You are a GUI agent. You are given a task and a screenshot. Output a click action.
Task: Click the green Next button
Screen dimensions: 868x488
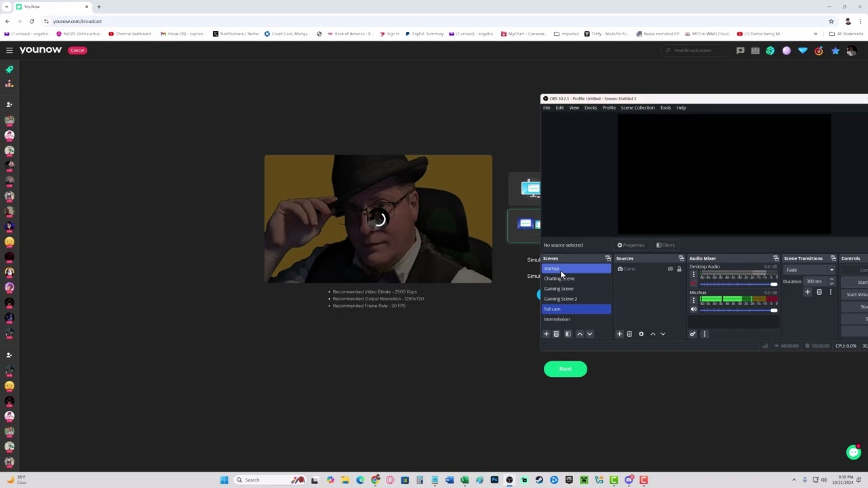click(565, 369)
